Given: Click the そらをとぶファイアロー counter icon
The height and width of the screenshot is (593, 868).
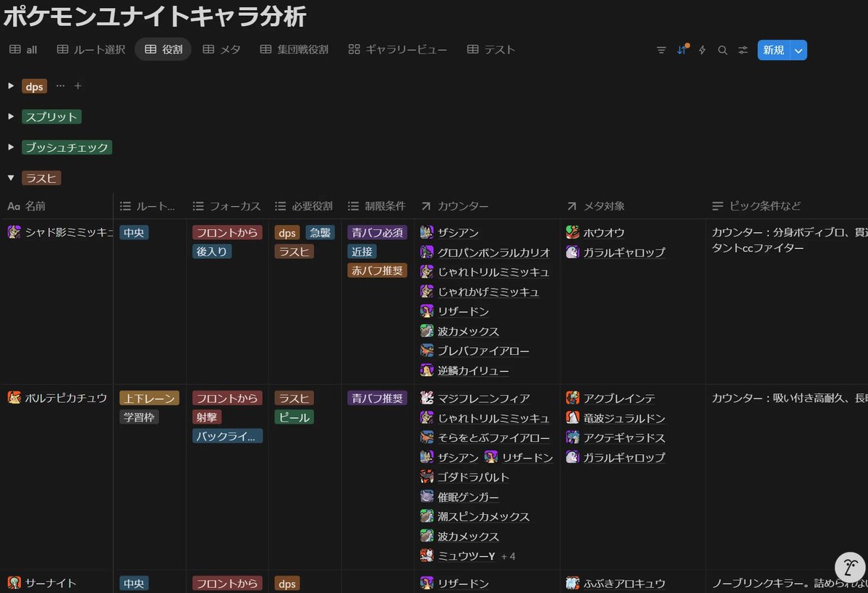Looking at the screenshot, I should coord(427,438).
